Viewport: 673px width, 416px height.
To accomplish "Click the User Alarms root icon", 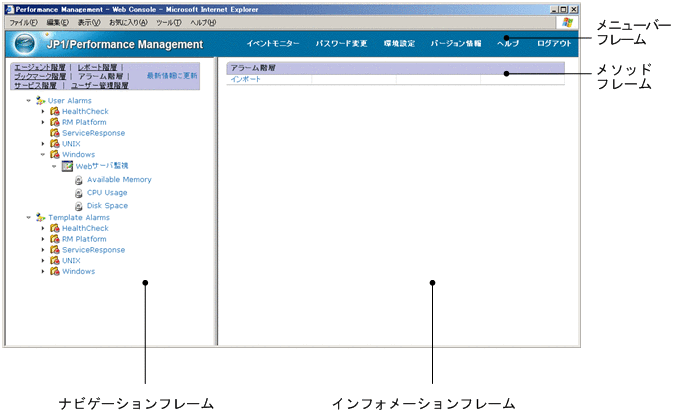I will click(40, 100).
